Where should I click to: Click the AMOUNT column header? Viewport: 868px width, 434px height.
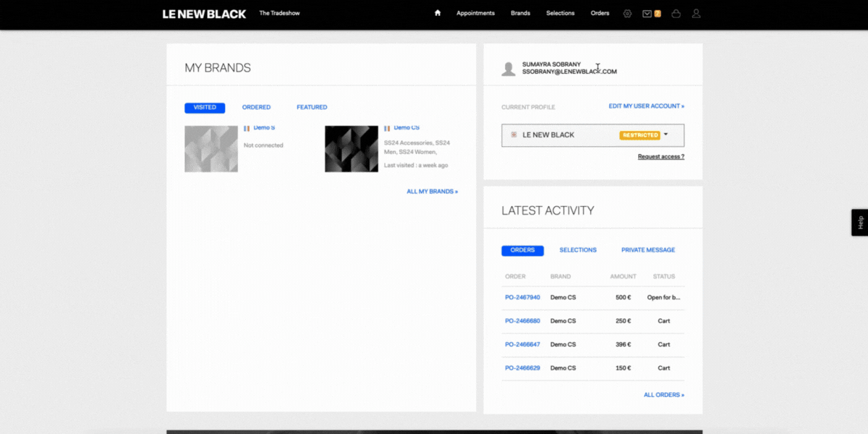tap(623, 276)
